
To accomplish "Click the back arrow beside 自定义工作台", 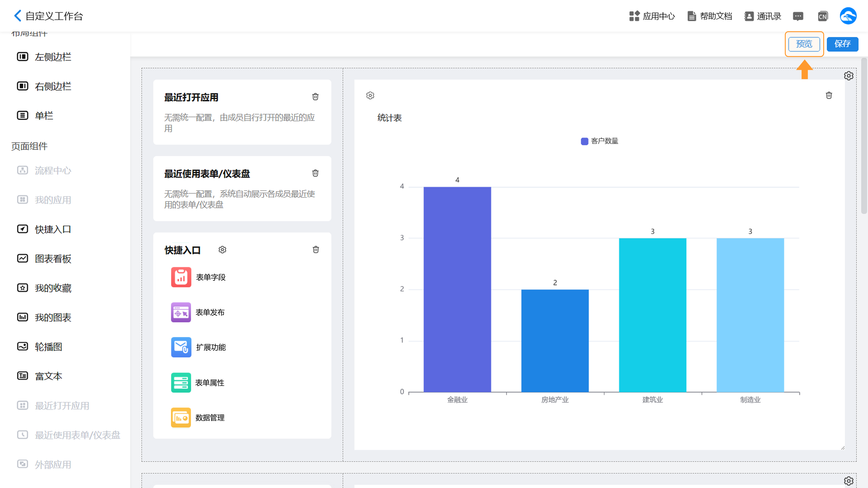I will (x=18, y=16).
